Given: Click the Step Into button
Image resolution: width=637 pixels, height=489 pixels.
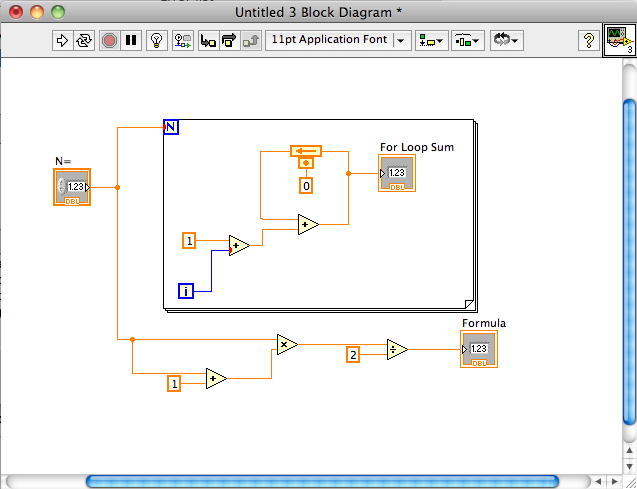Looking at the screenshot, I should [207, 41].
